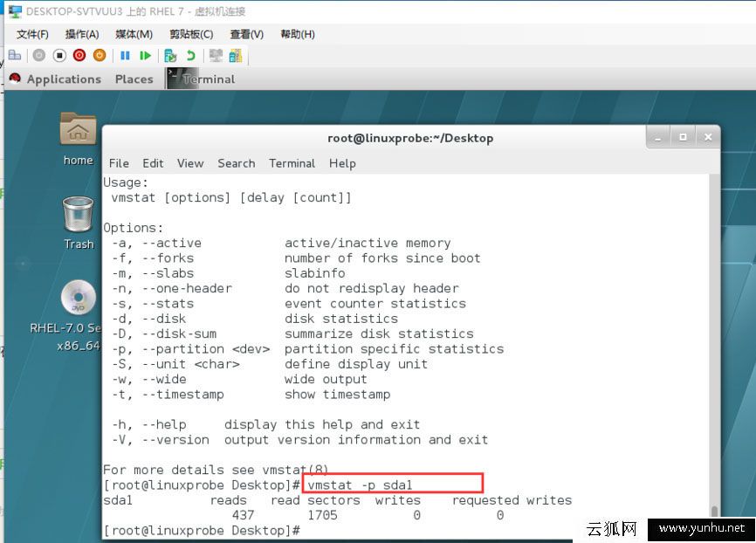Turn off the VM with the red icon
The image size is (756, 543).
(79, 55)
